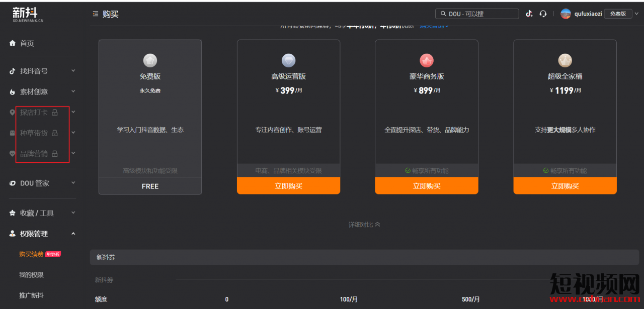Open the customer service headset icon
Viewport: 644px width, 309px height.
point(543,14)
